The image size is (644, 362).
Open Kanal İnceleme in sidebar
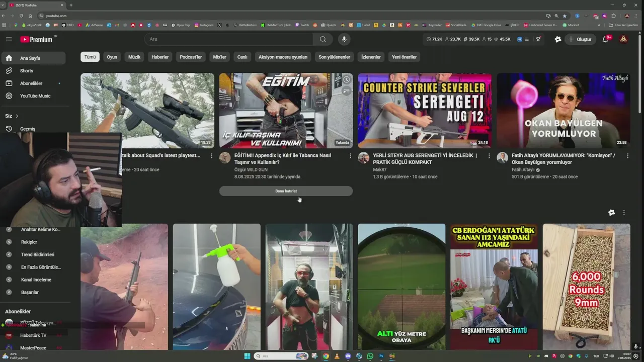(x=33, y=280)
